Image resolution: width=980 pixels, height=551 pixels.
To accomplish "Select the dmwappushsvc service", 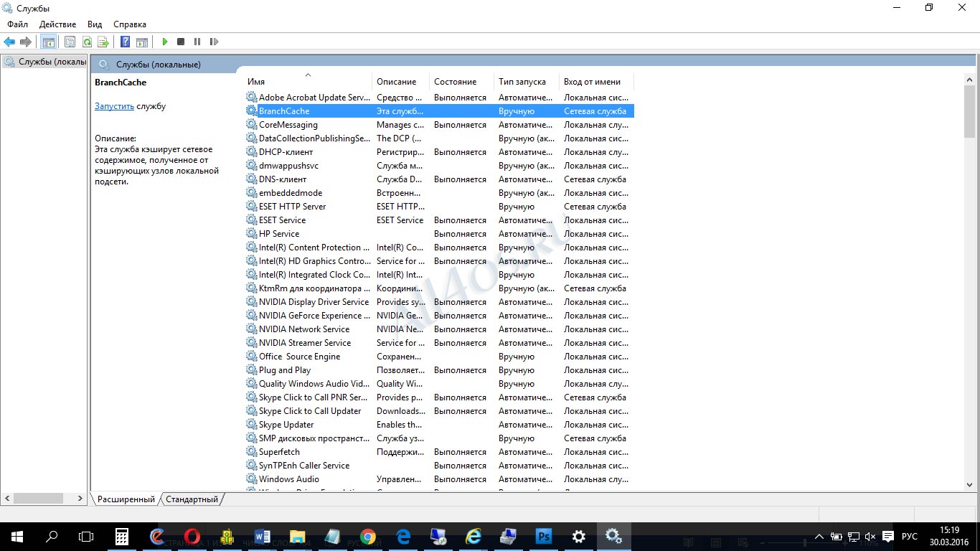I will point(439,165).
